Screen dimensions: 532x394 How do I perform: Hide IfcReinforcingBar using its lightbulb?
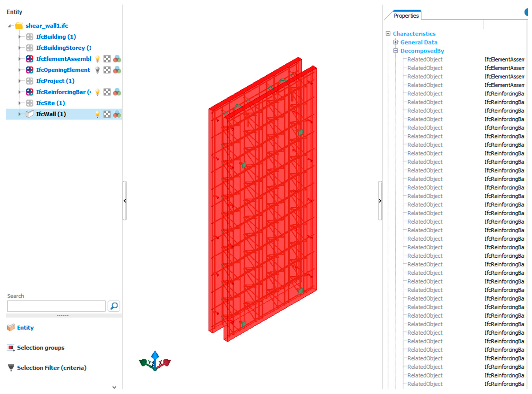(97, 92)
